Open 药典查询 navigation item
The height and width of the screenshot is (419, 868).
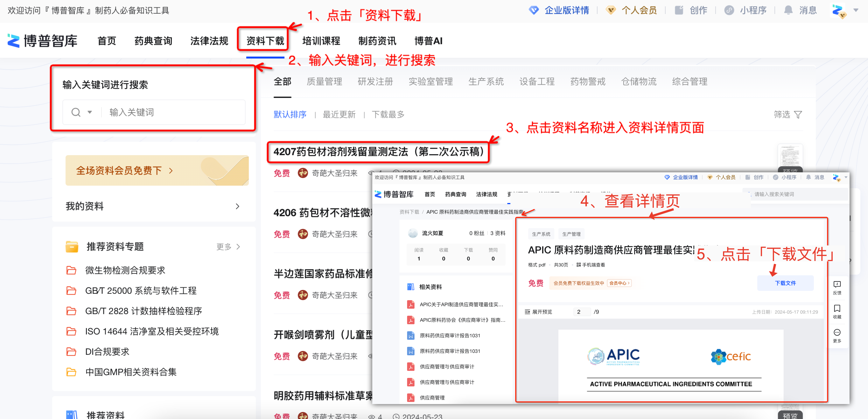(153, 41)
